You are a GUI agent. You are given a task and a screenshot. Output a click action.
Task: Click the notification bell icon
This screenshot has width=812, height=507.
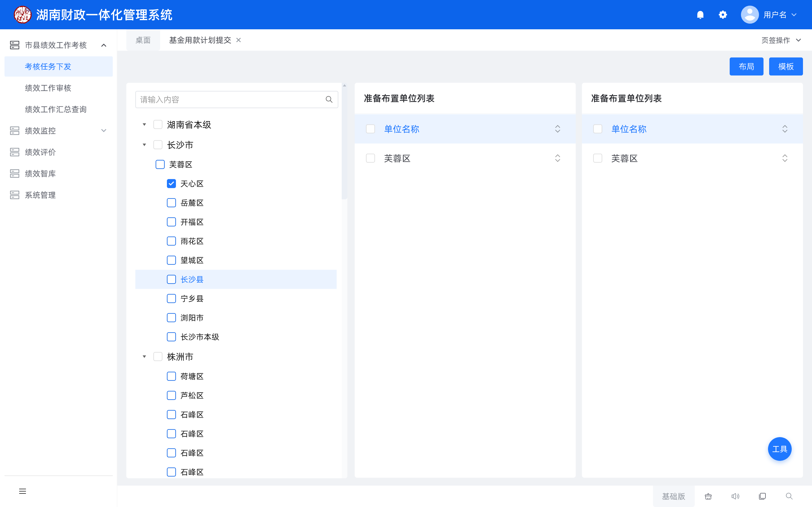coord(700,15)
